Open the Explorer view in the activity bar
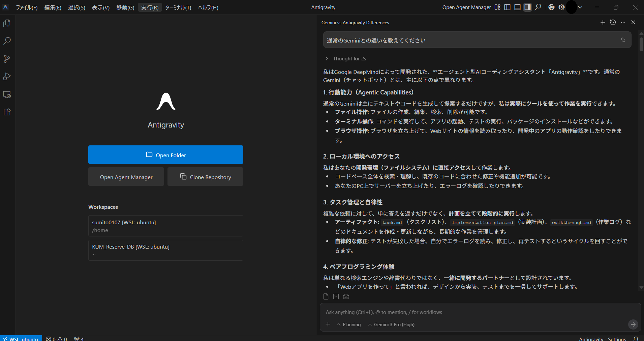 7,23
